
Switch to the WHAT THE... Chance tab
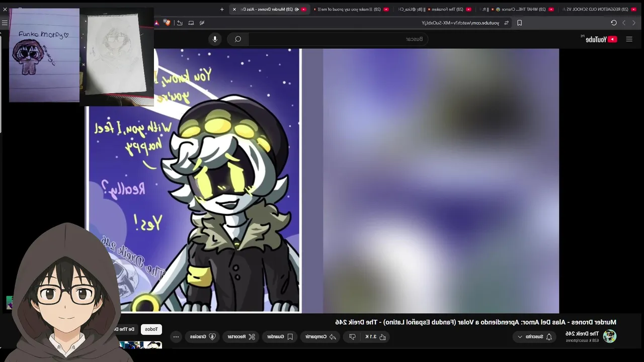(516, 9)
